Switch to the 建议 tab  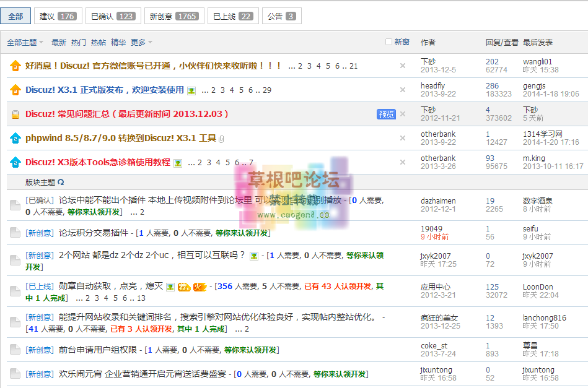pos(58,16)
